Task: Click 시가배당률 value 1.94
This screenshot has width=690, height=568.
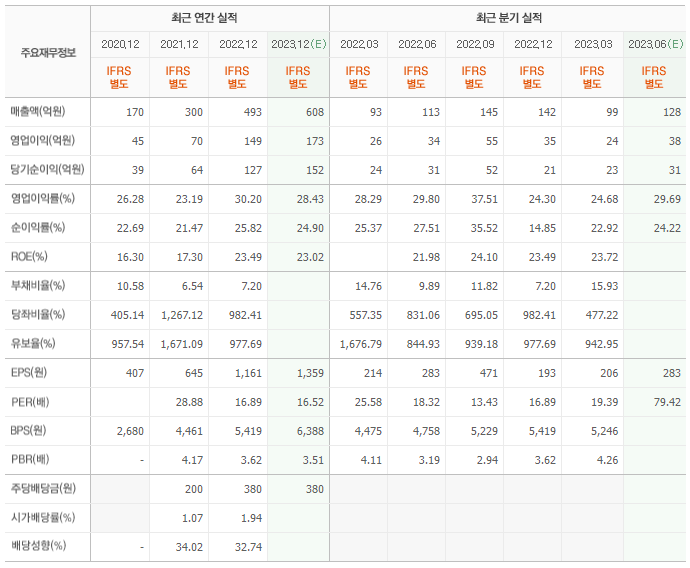Action: click(251, 518)
